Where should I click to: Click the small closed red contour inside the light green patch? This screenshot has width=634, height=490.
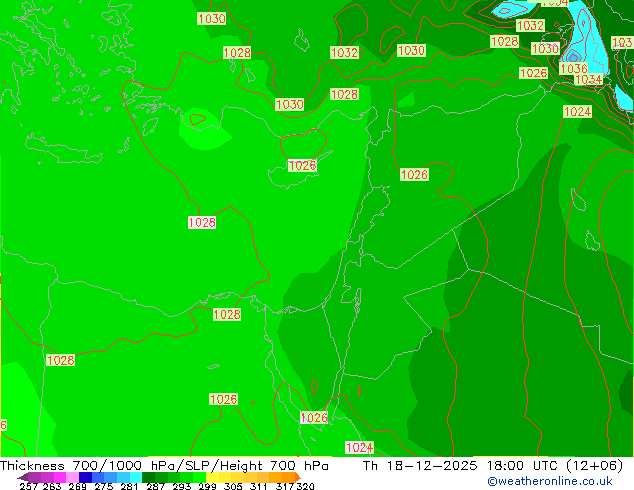[197, 119]
